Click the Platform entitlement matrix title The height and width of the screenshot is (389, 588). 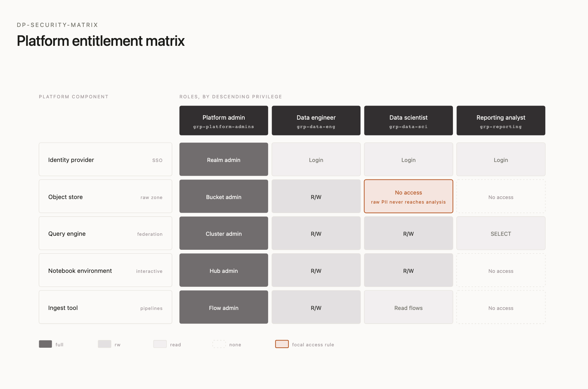101,41
